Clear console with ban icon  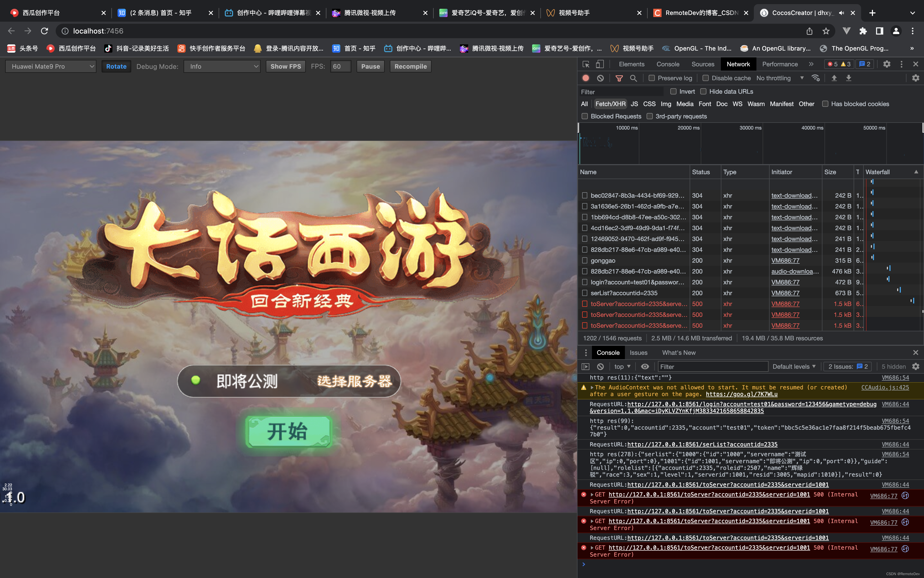[600, 367]
